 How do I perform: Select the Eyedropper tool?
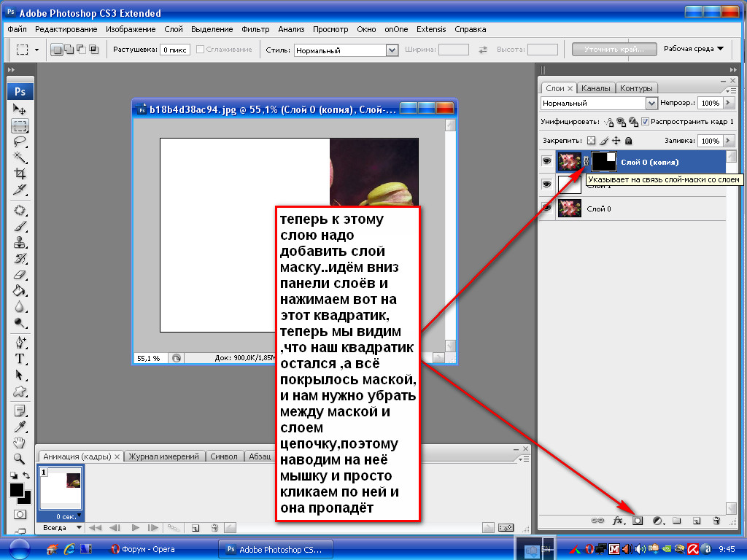click(20, 427)
